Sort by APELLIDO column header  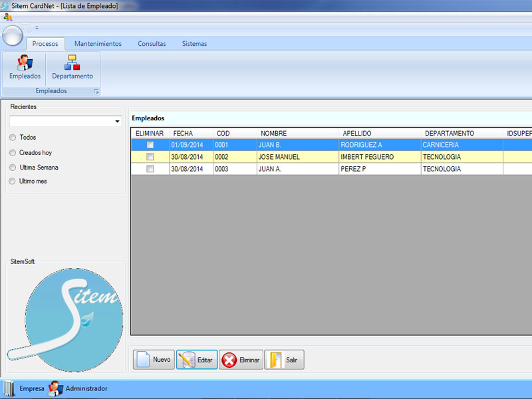[x=380, y=134]
